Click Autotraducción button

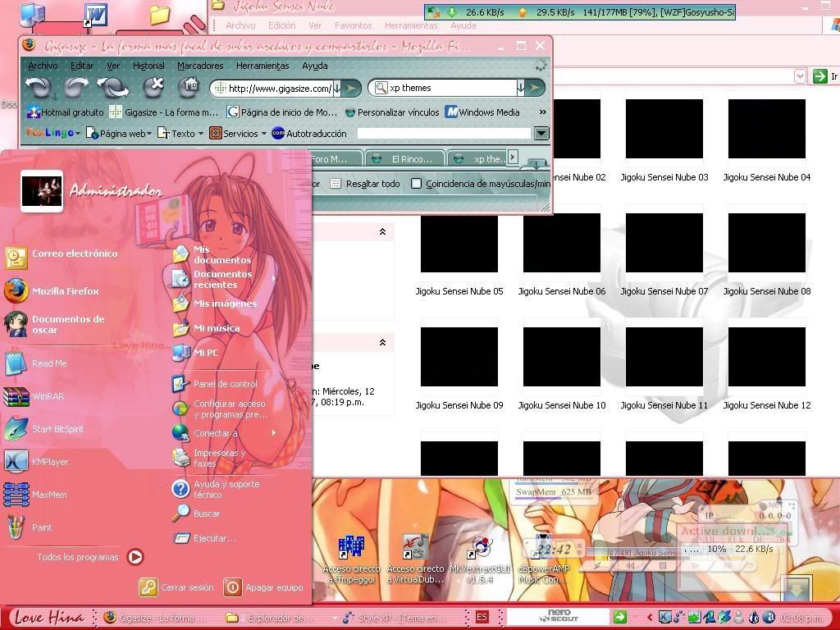click(x=309, y=134)
